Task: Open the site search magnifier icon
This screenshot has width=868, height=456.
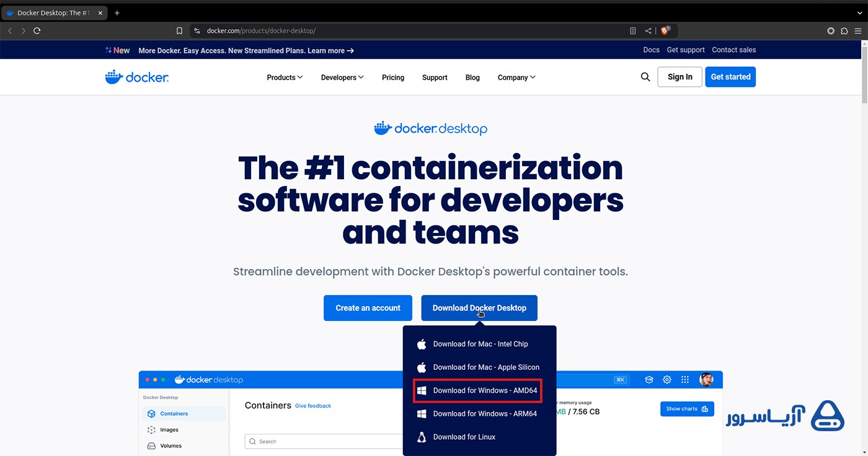Action: (x=645, y=77)
